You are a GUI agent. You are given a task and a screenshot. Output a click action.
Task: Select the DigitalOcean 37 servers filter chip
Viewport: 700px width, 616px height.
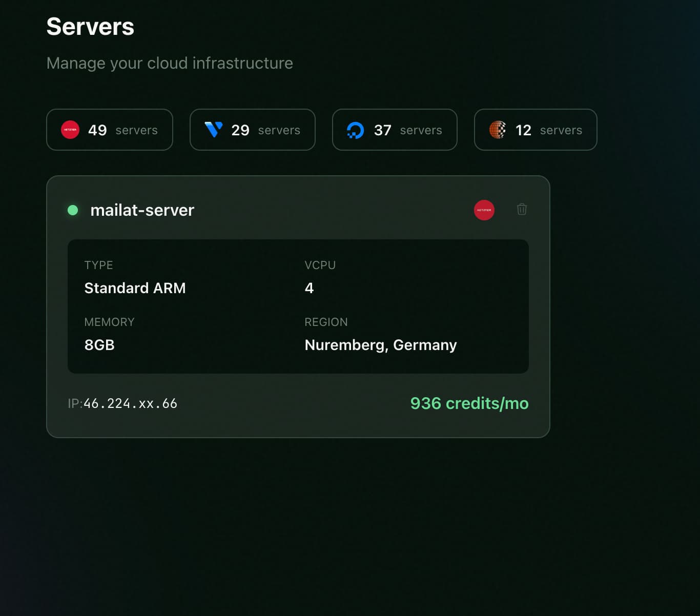(x=395, y=130)
